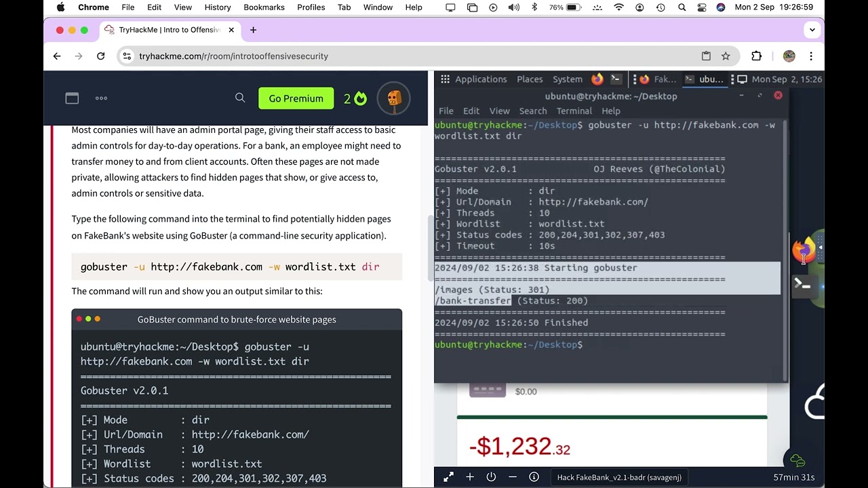Open the green cloud chat icon

797,461
